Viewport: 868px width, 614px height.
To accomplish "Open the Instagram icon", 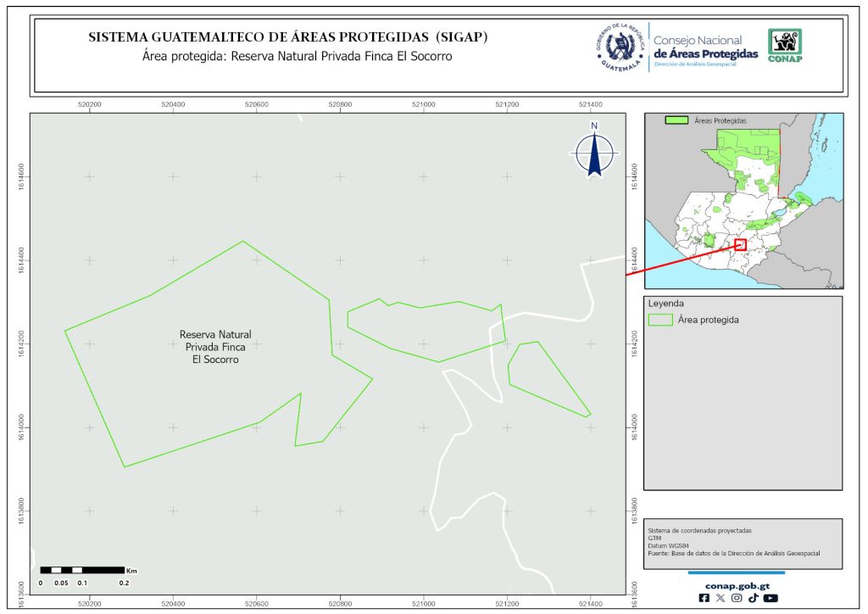I will click(737, 598).
